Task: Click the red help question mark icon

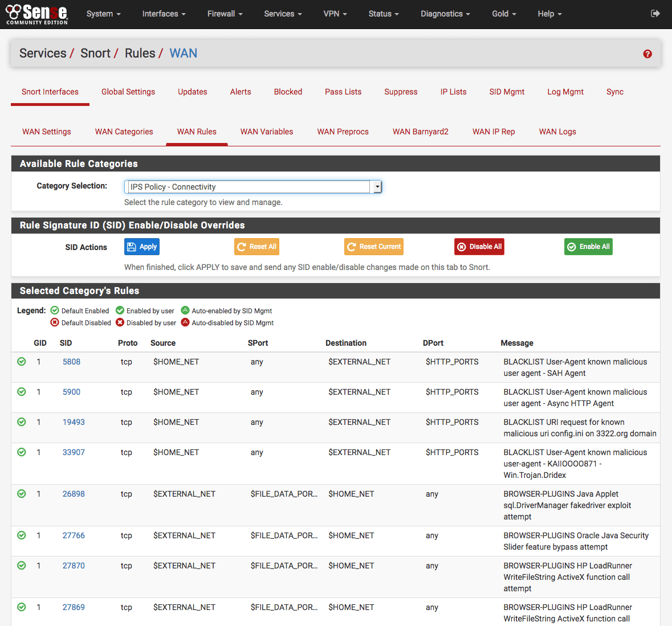Action: (647, 54)
